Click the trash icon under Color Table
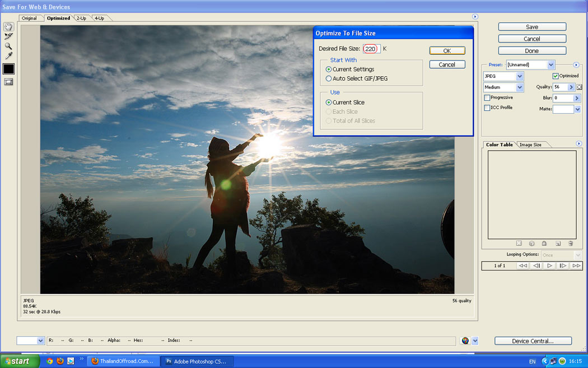This screenshot has height=368, width=588. 570,244
